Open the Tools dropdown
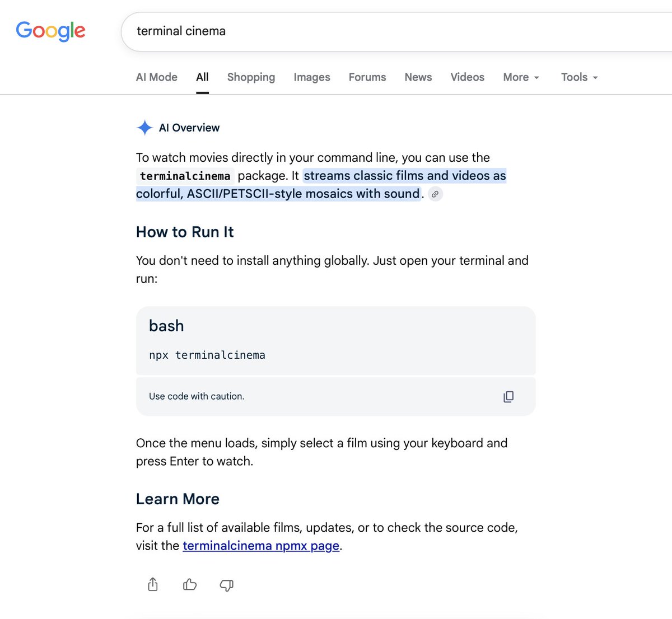This screenshot has height=619, width=672. [x=580, y=77]
